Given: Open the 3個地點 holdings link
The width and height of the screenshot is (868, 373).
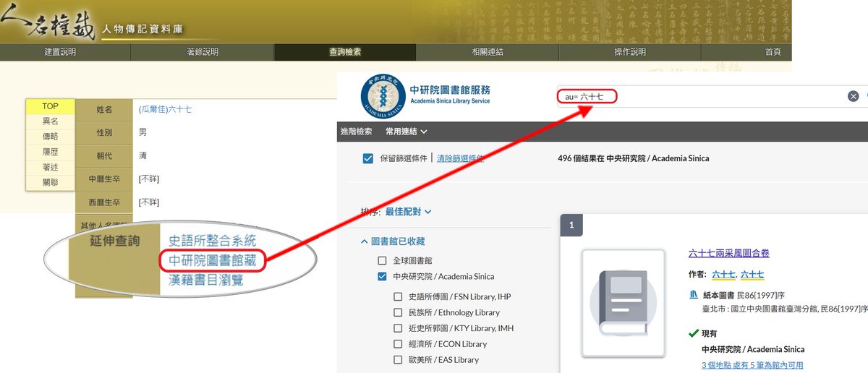Looking at the screenshot, I should coord(752,365).
